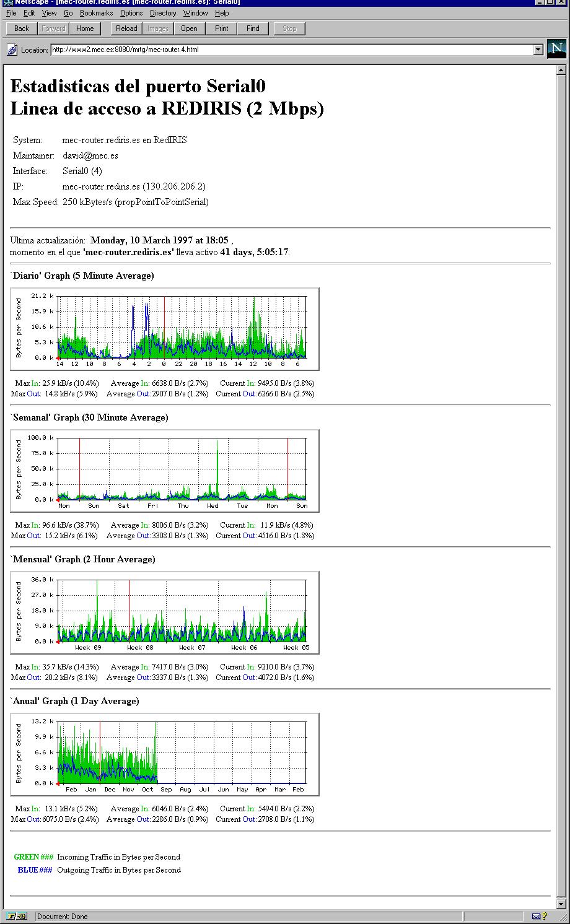This screenshot has width=570, height=924.
Task: Open the Bookmarks menu
Action: point(96,13)
